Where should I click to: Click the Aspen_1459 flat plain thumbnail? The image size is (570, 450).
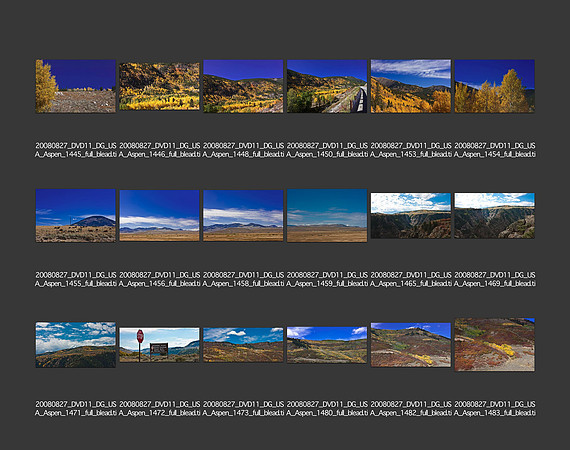point(327,216)
